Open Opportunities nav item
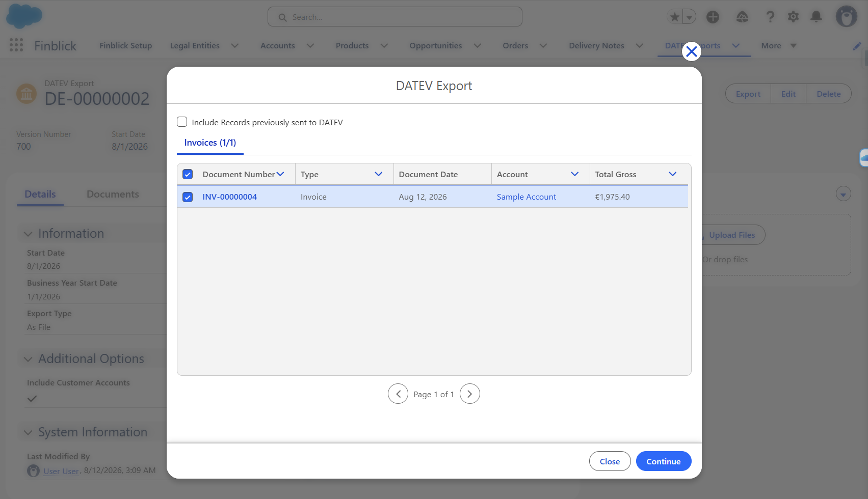 coord(436,46)
